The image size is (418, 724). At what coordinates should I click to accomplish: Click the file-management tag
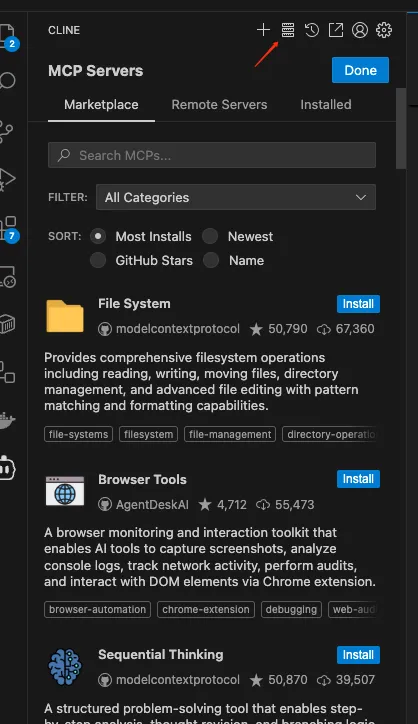(x=230, y=434)
